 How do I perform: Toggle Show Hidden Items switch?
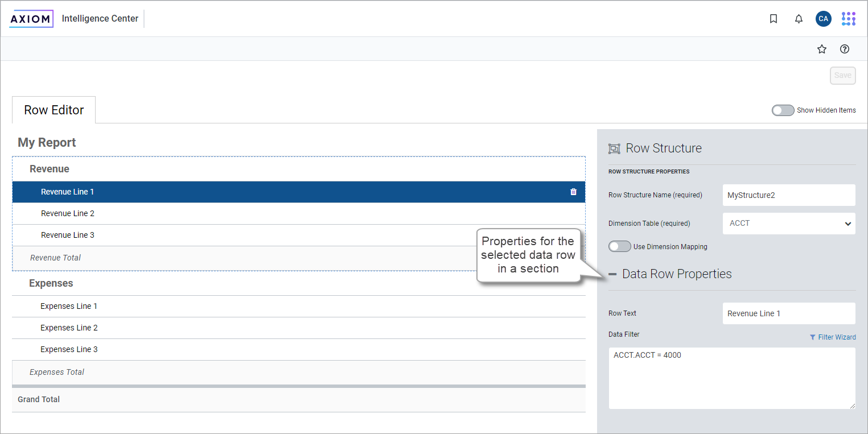[783, 110]
